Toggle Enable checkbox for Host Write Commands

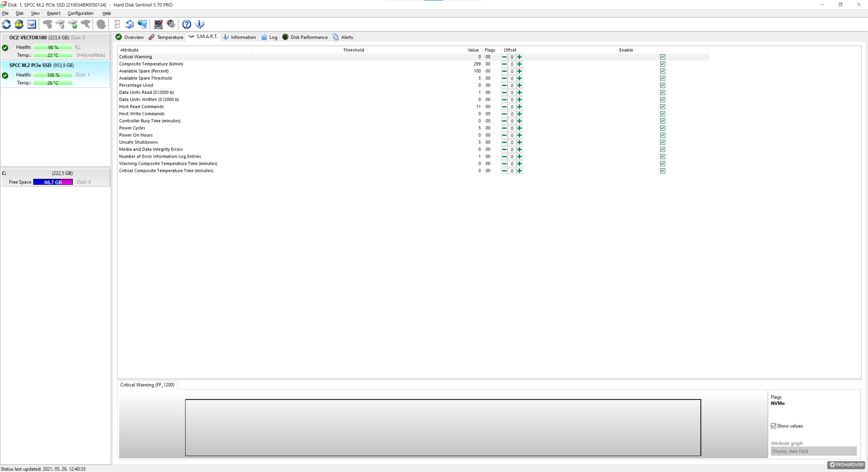662,114
